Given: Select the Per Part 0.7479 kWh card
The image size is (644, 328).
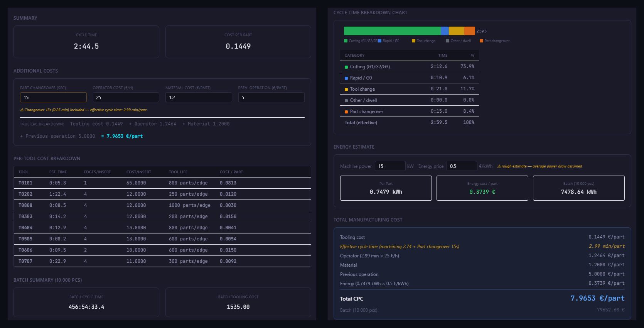Looking at the screenshot, I should (x=386, y=188).
